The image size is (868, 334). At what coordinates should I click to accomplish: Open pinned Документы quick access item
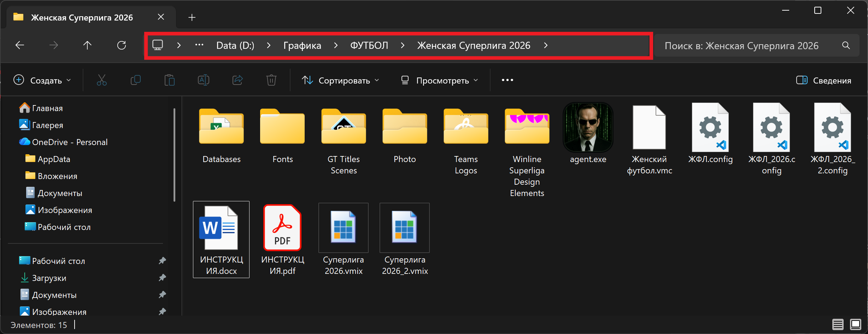[48, 295]
